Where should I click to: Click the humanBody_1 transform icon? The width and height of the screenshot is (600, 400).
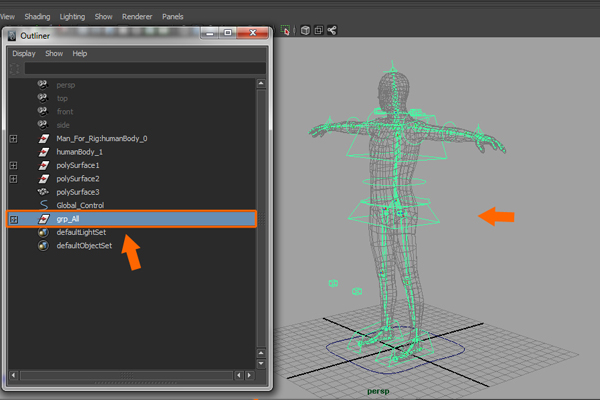[x=44, y=152]
